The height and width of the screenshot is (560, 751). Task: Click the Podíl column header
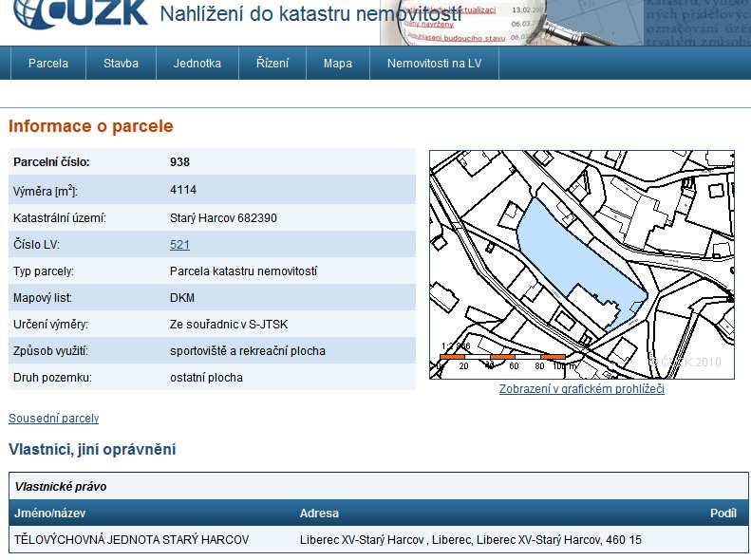[723, 513]
